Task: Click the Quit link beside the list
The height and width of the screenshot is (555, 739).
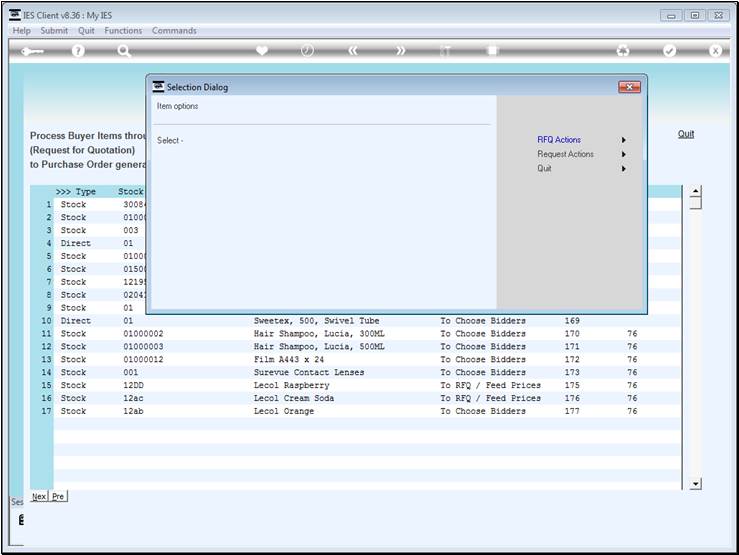Action: [x=686, y=134]
